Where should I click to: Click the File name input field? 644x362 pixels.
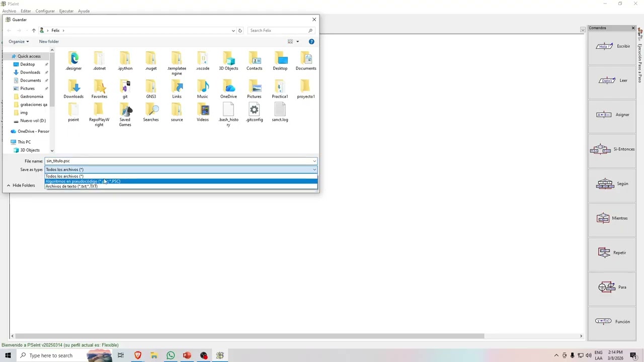click(179, 161)
